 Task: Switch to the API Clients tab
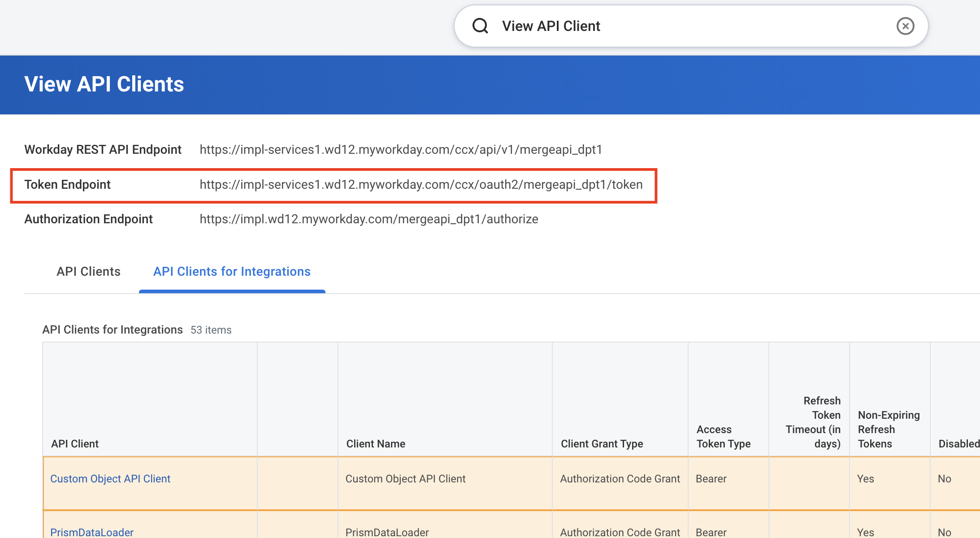[x=88, y=271]
